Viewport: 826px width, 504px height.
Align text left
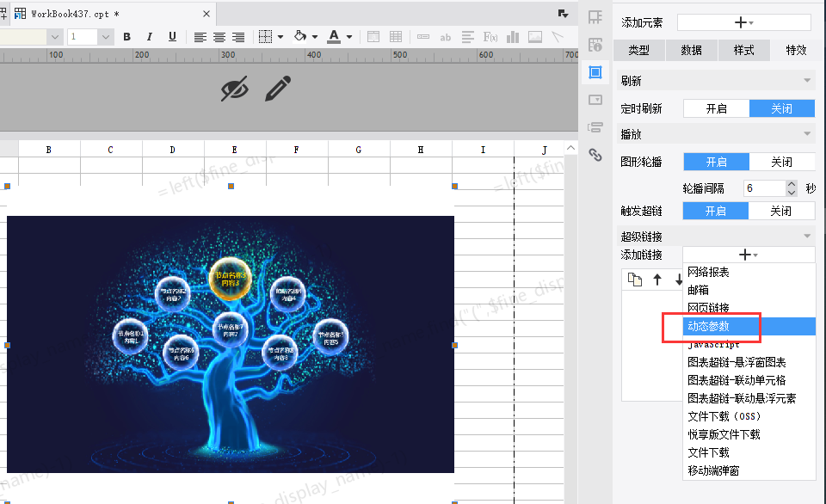point(200,37)
